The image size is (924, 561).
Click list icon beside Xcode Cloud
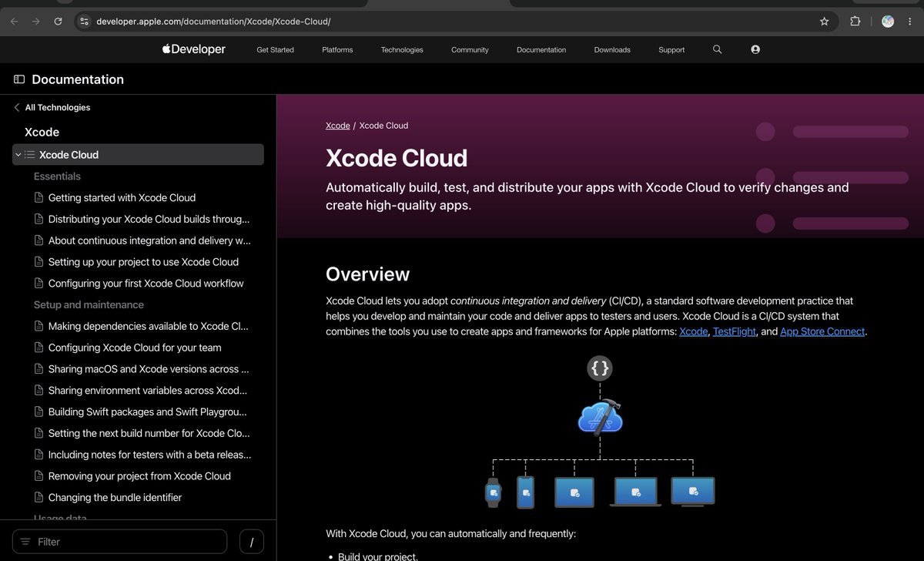coord(30,155)
